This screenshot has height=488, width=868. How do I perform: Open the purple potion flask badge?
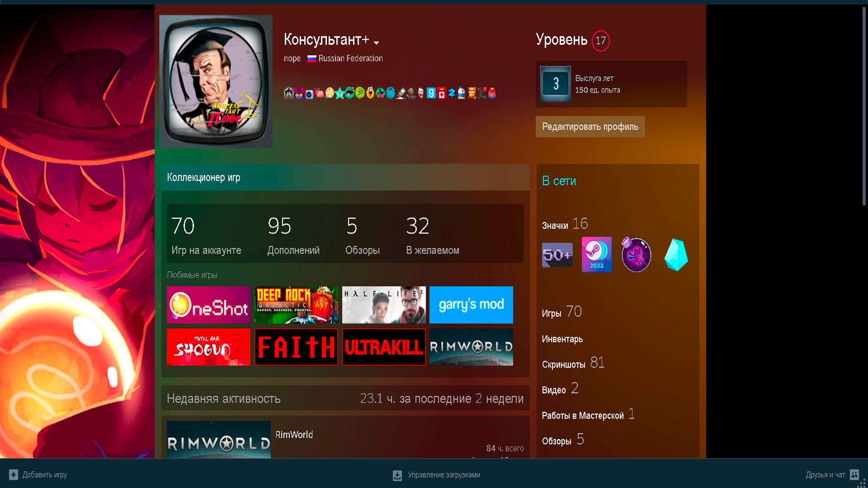[x=636, y=254]
